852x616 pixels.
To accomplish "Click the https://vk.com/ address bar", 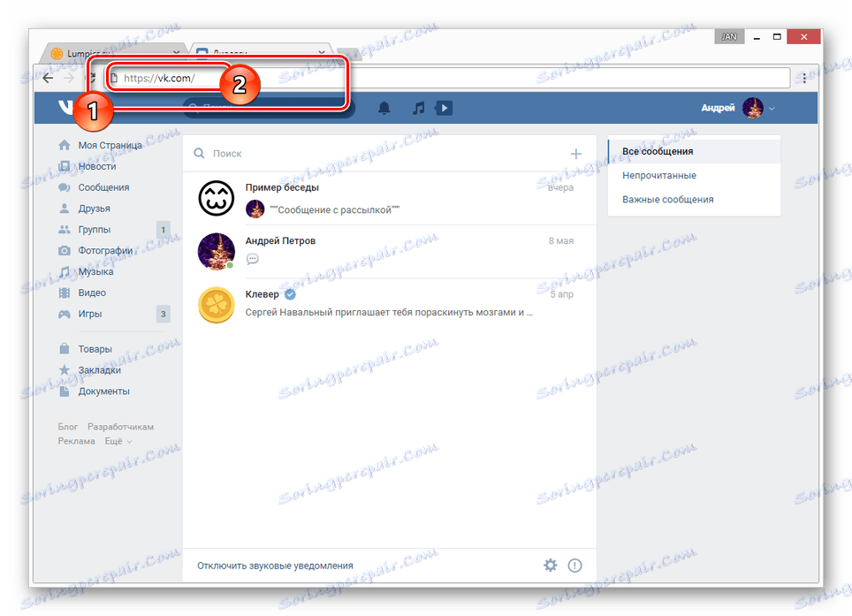I will (x=448, y=79).
